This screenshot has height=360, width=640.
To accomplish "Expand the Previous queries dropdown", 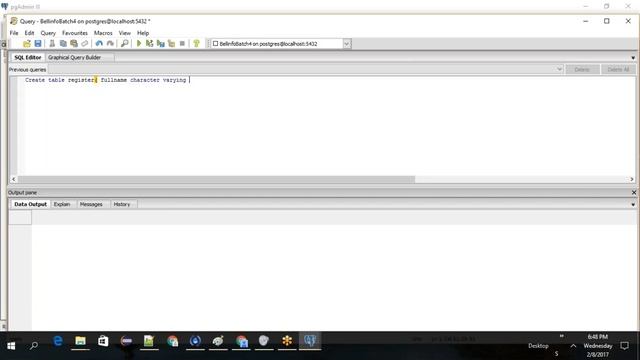I will (x=559, y=69).
